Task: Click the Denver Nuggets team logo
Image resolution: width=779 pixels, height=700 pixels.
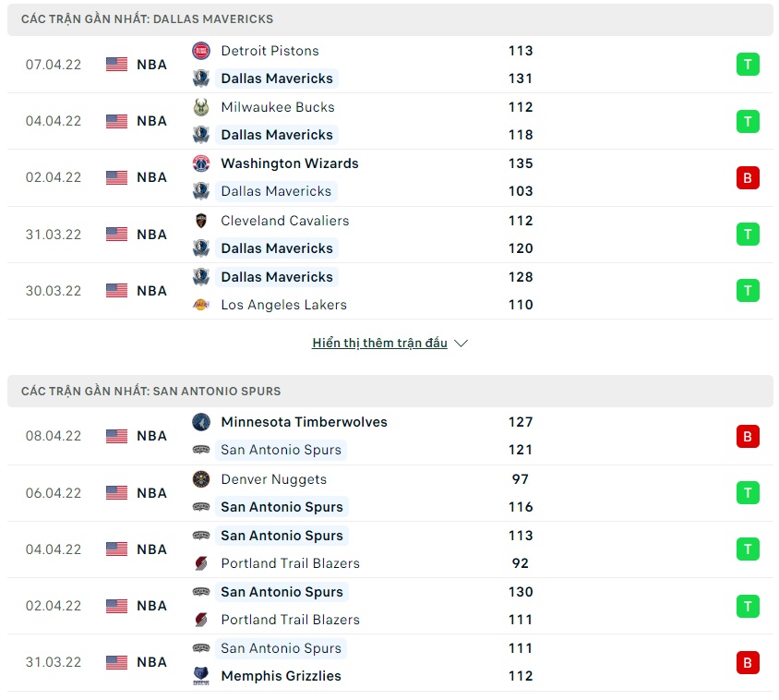Action: click(x=201, y=479)
